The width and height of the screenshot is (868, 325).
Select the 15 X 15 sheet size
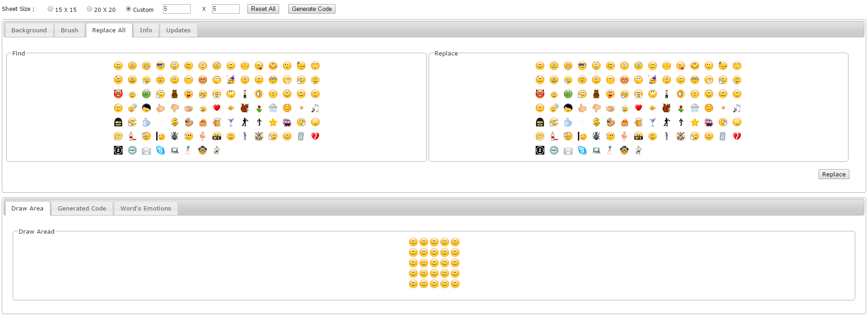click(x=50, y=9)
